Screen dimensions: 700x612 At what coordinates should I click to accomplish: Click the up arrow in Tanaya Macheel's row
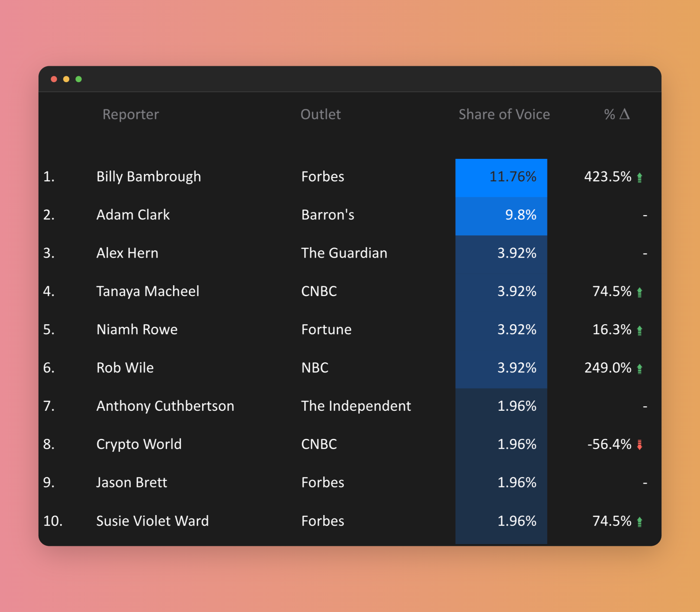tap(639, 292)
